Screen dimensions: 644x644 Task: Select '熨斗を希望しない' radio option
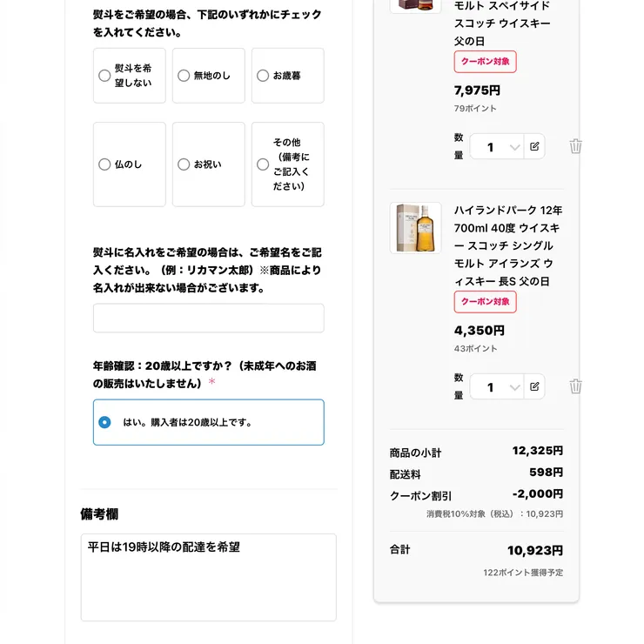click(104, 76)
